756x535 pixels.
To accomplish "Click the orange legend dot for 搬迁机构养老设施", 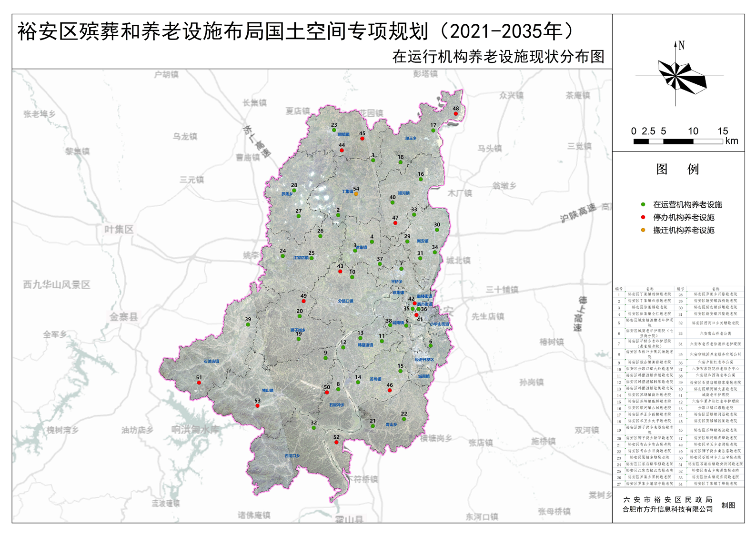I will point(643,230).
